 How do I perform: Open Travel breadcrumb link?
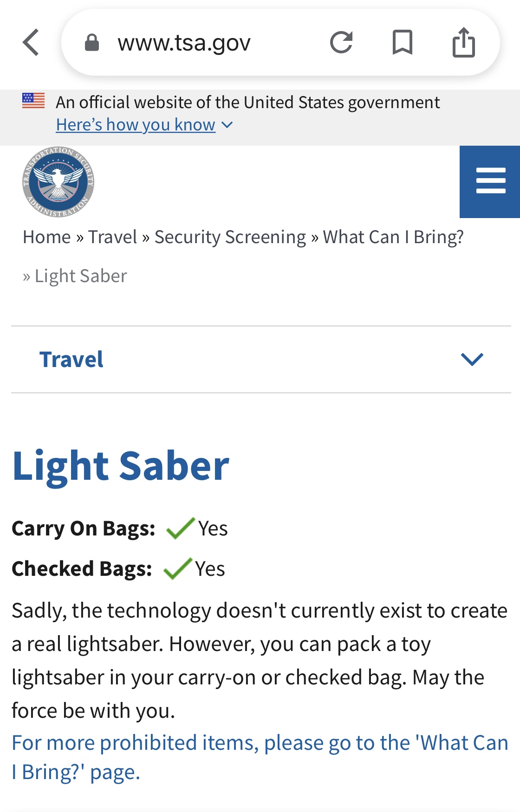(x=113, y=237)
